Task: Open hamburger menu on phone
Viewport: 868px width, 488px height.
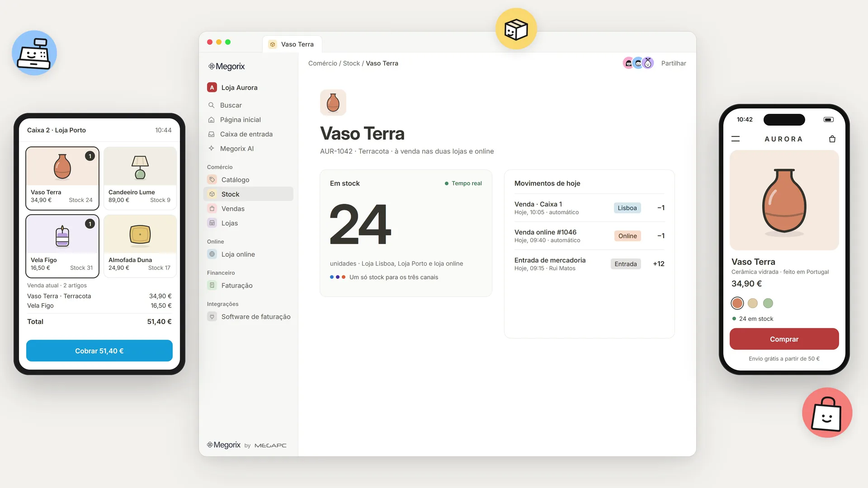Action: (x=736, y=139)
